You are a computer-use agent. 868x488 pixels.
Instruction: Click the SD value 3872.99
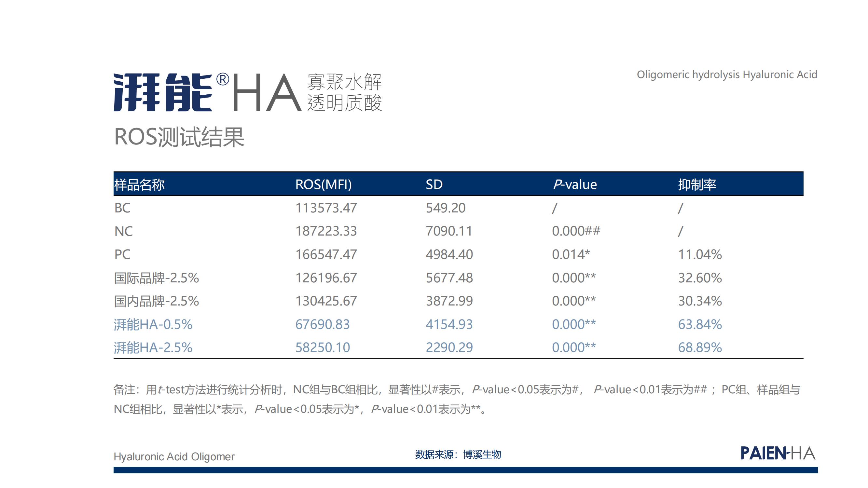[449, 301]
